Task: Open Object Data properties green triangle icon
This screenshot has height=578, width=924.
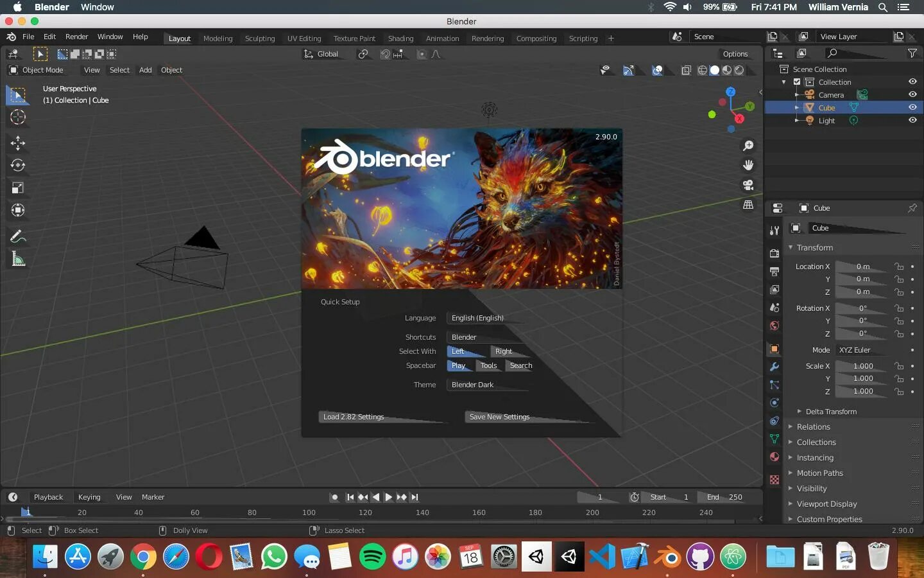Action: pyautogui.click(x=774, y=439)
